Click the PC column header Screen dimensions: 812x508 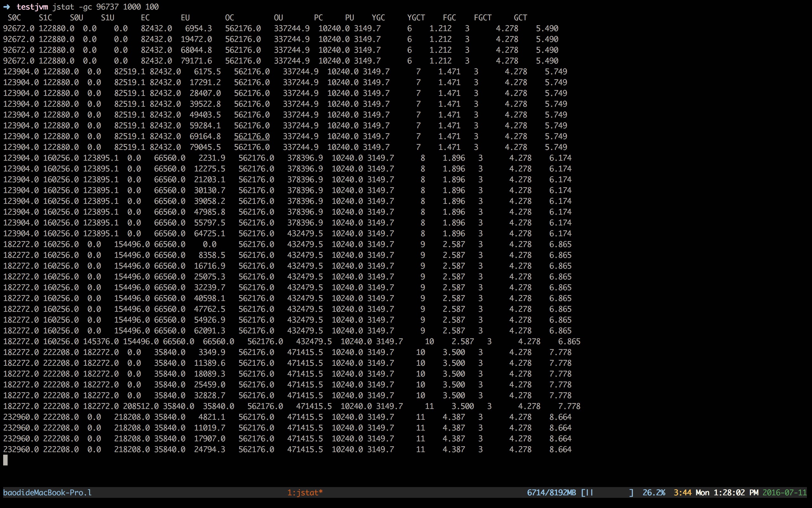point(318,17)
